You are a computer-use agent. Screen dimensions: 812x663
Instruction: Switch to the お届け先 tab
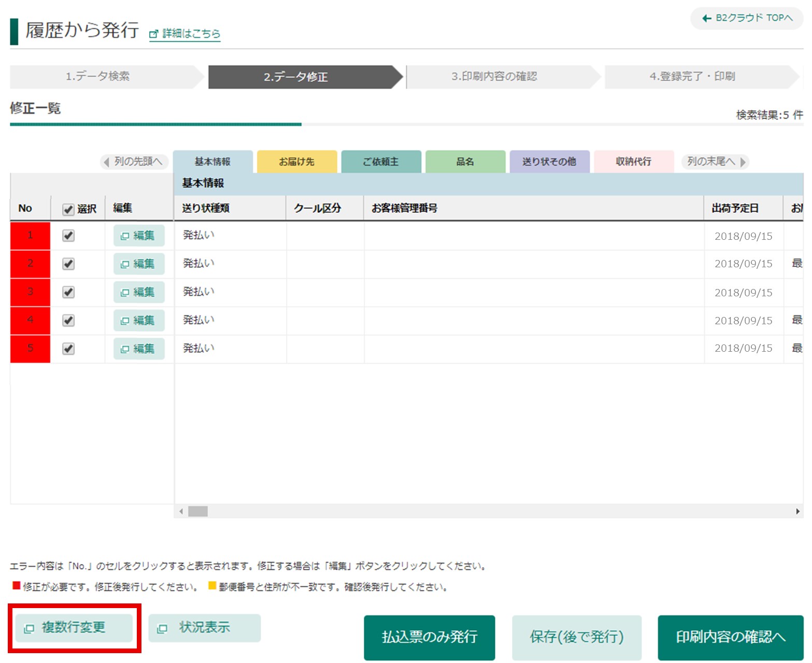(296, 161)
